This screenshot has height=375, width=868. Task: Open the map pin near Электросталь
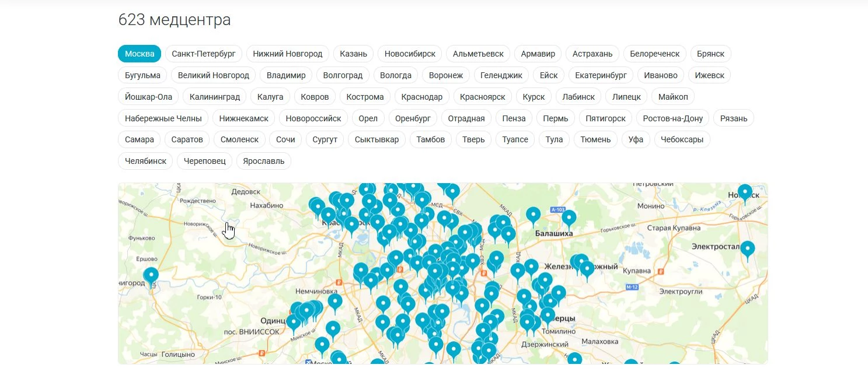[747, 250]
